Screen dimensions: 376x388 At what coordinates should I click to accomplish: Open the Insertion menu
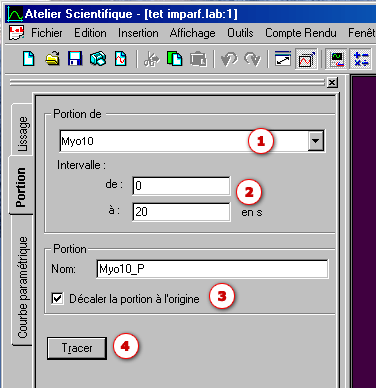tap(138, 33)
